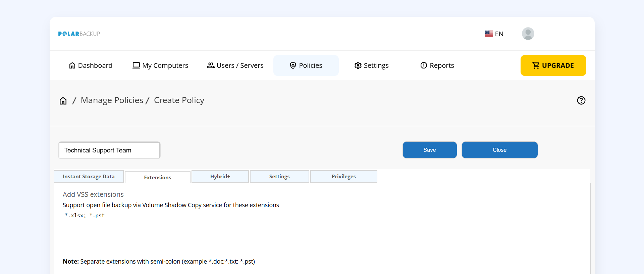Click the Dashboard house icon
The image size is (644, 274).
[72, 65]
